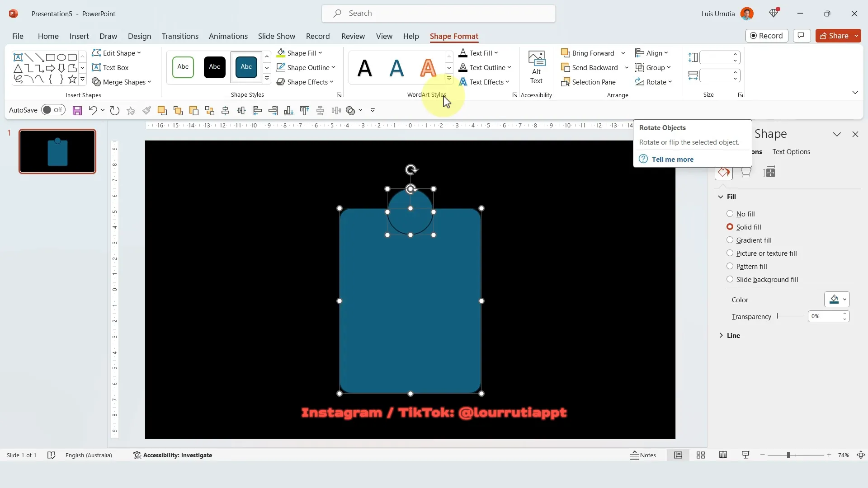Click the zoom slider in status bar
This screenshot has height=488, width=868.
click(795, 455)
